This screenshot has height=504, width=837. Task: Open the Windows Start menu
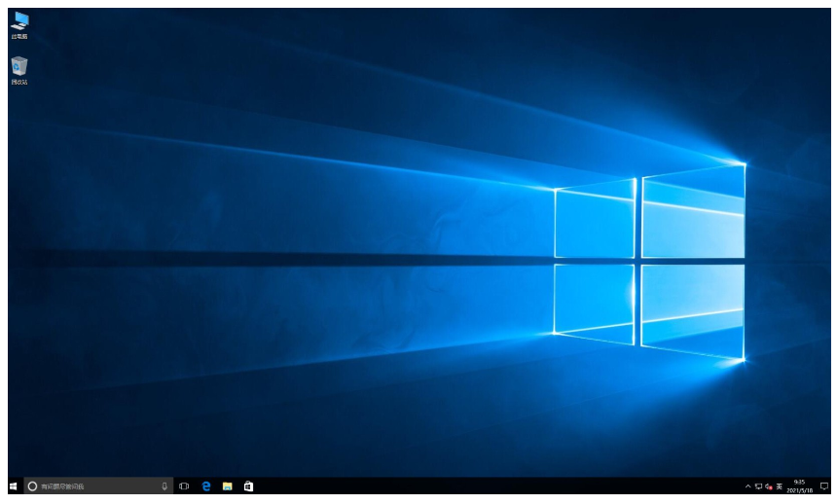(x=14, y=486)
